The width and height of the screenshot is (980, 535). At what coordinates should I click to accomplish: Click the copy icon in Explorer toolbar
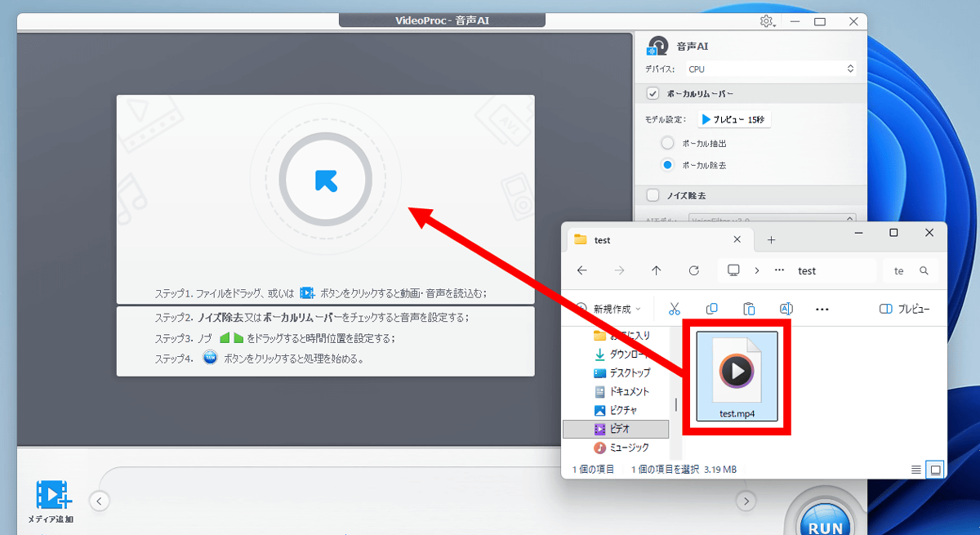(x=711, y=309)
